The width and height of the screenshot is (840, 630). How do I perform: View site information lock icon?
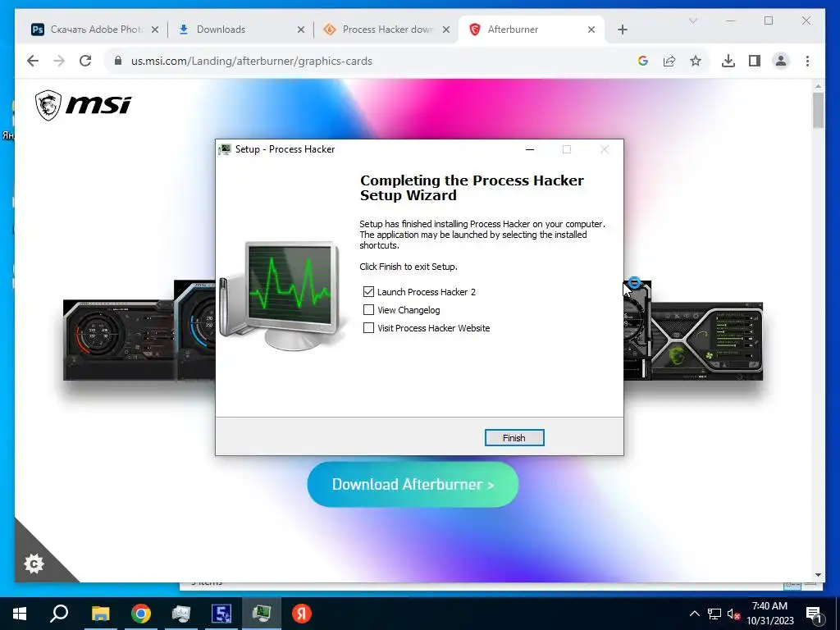click(118, 61)
